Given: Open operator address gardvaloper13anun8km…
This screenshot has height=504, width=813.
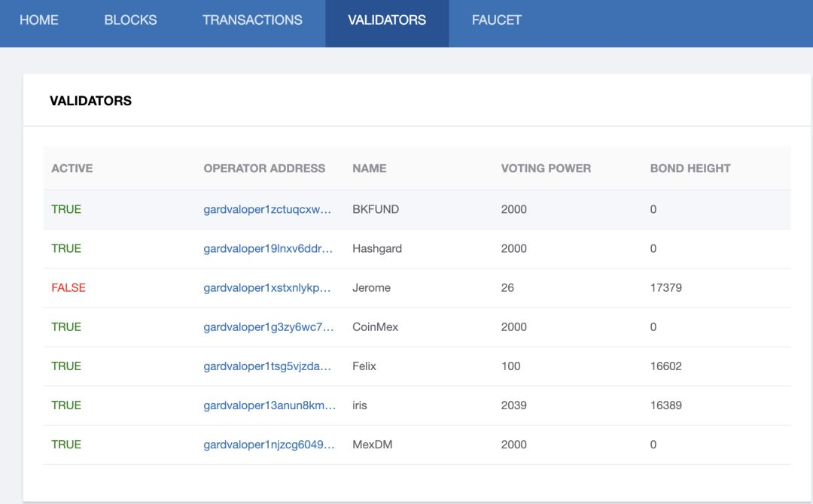Looking at the screenshot, I should (269, 405).
